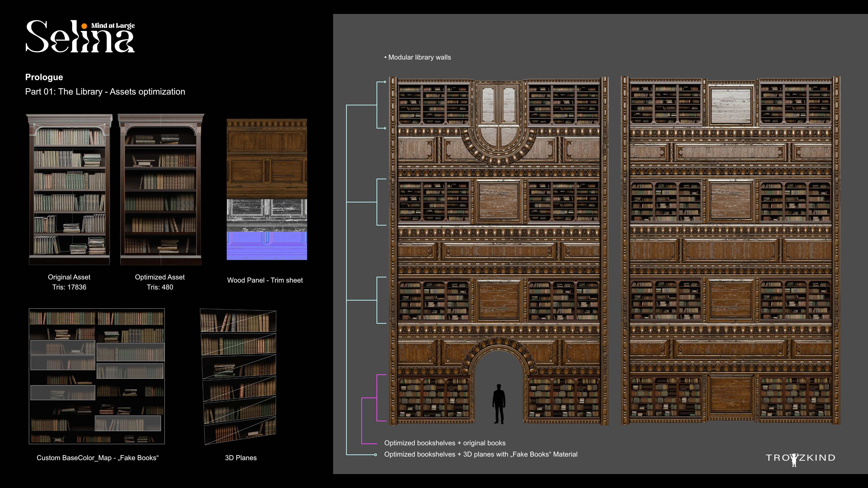This screenshot has width=868, height=488.
Task: Click the cyan circle legend marker
Action: pyautogui.click(x=375, y=455)
